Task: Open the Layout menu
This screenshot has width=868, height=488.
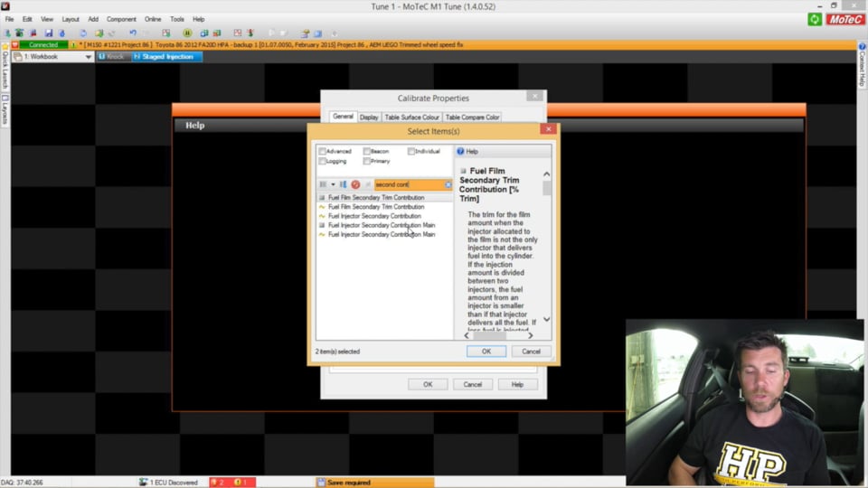Action: click(71, 19)
